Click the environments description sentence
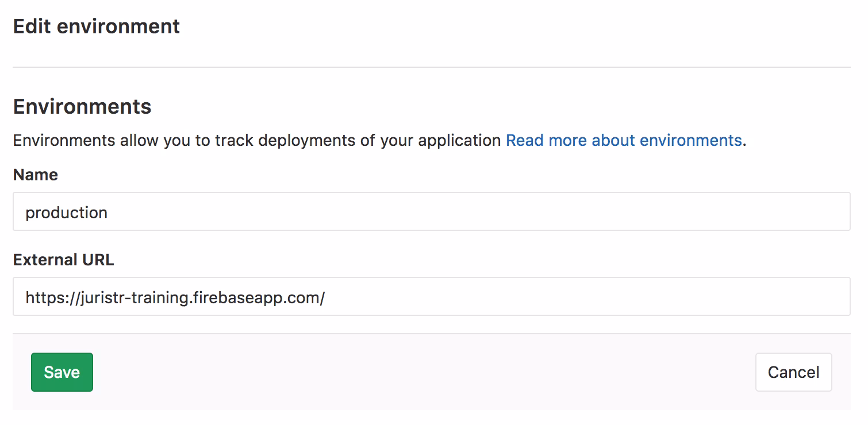This screenshot has height=425, width=868. (x=256, y=141)
